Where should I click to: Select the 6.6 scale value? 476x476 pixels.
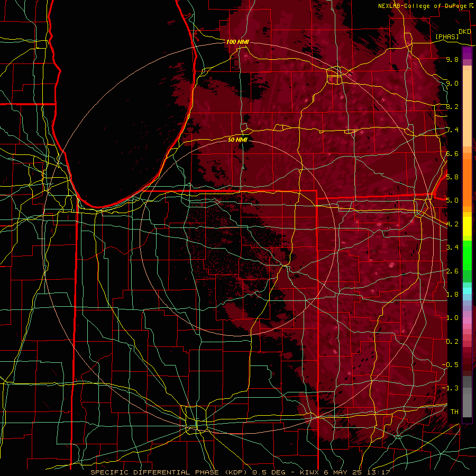[452, 153]
